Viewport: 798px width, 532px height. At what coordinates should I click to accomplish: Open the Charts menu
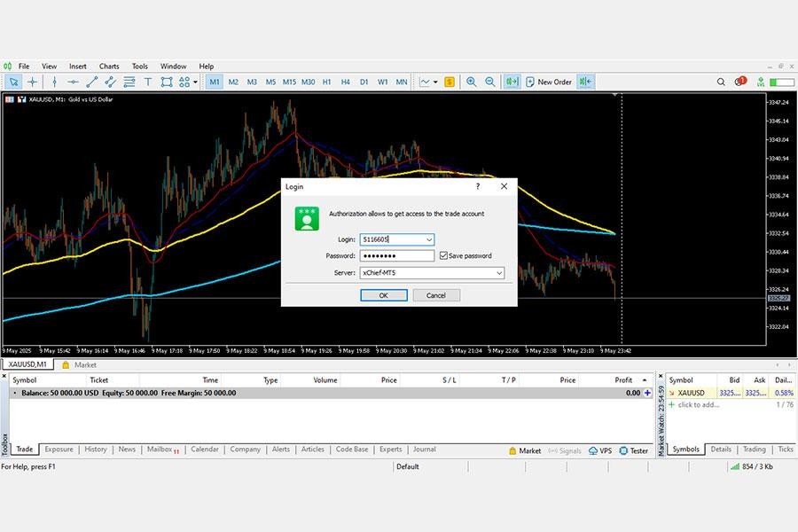point(109,66)
